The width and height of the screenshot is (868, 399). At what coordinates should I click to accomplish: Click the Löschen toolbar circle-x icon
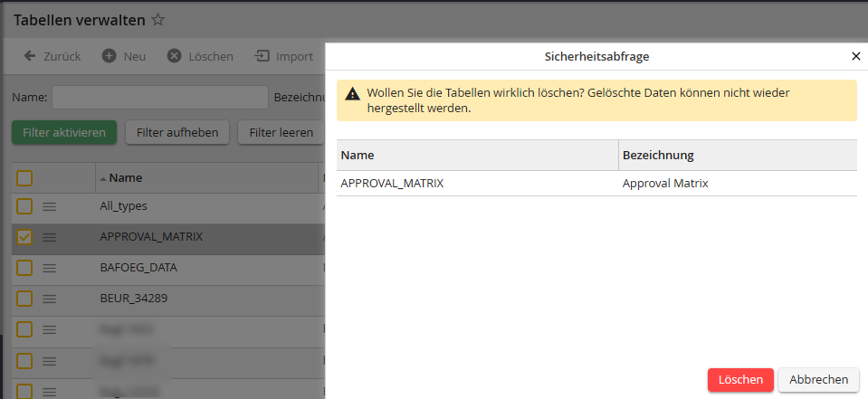click(x=174, y=56)
